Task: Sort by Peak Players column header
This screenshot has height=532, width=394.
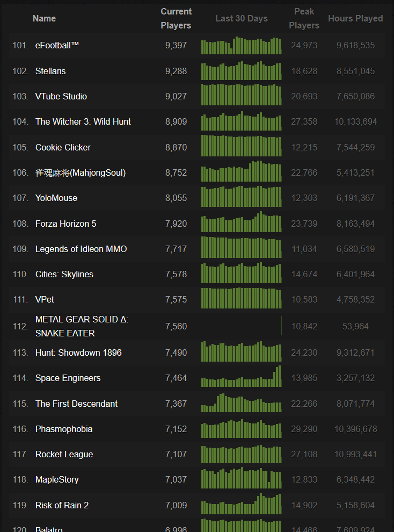Action: 304,18
